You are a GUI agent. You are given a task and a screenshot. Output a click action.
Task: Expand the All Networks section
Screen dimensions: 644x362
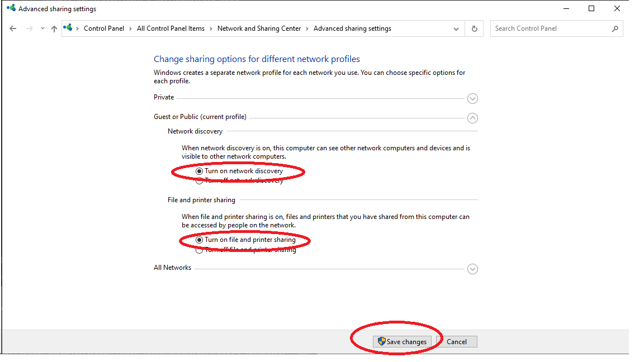click(472, 269)
